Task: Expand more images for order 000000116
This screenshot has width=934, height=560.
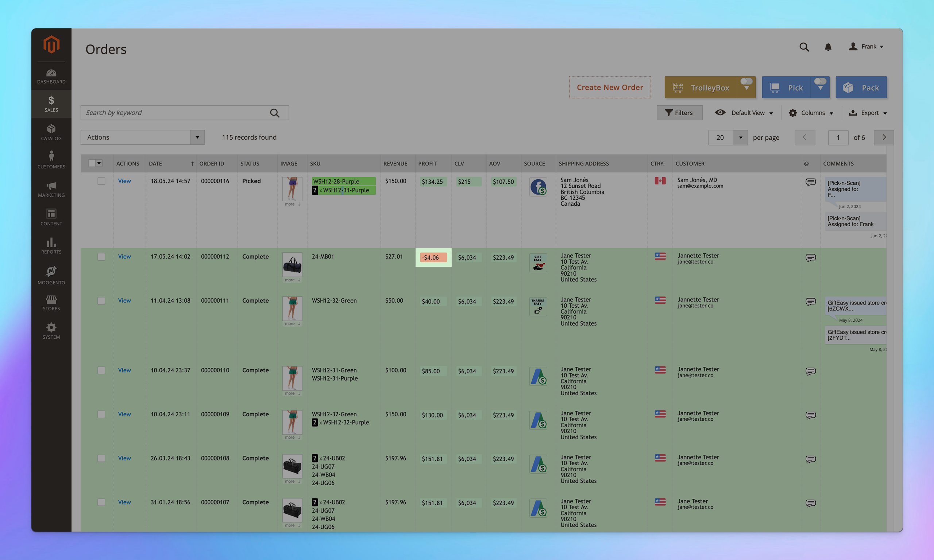Action: (x=293, y=204)
